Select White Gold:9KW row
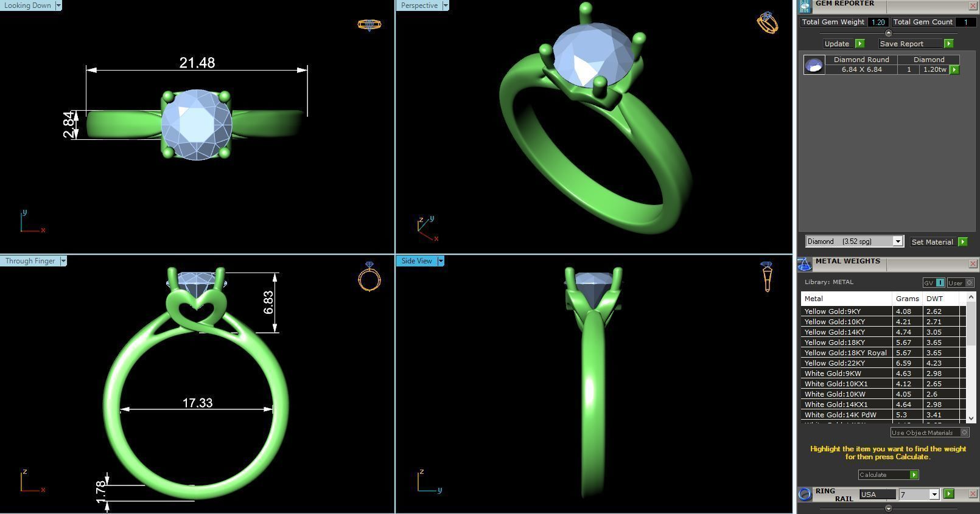The height and width of the screenshot is (514, 980). coord(883,373)
